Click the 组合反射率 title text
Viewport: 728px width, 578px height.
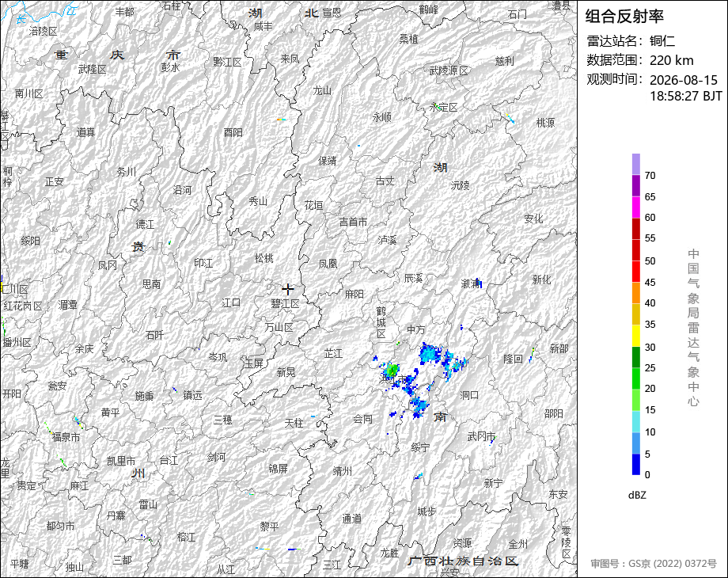(624, 17)
